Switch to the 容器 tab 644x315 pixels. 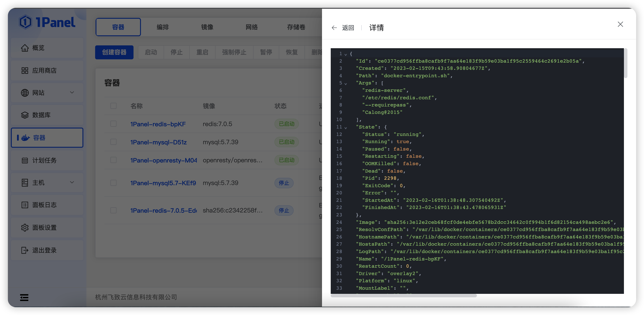click(118, 27)
